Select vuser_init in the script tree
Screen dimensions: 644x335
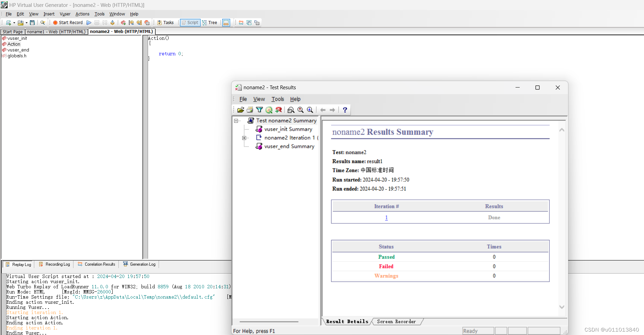coord(17,38)
